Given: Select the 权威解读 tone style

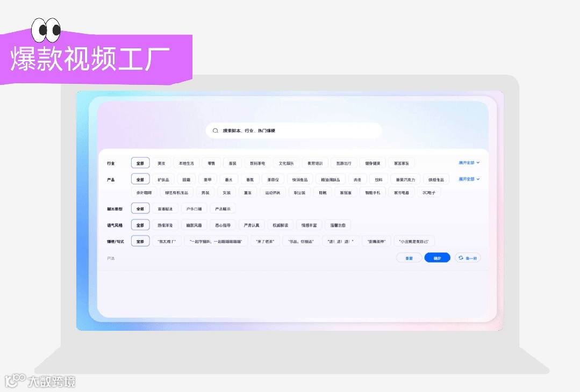Looking at the screenshot, I should click(x=280, y=224).
